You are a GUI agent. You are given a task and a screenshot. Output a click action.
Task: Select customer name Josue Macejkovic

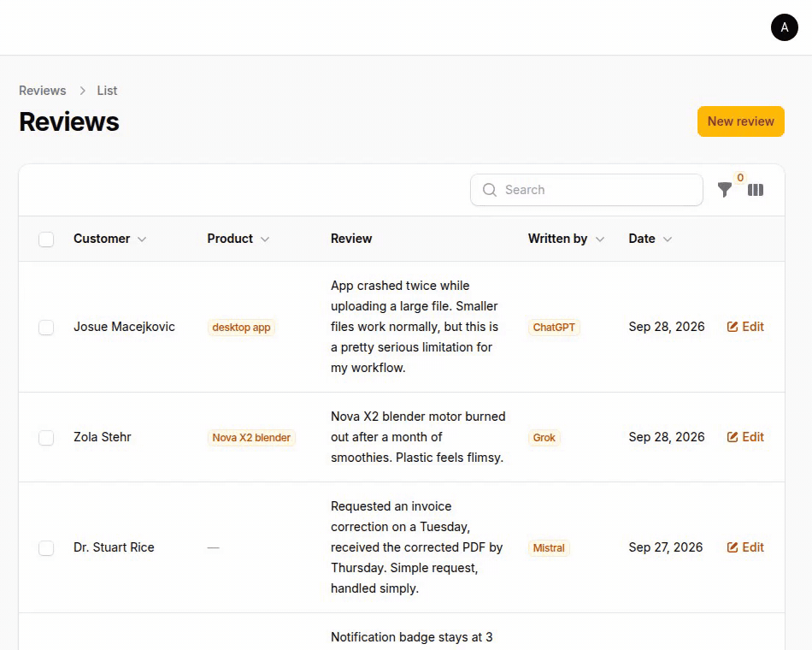tap(124, 327)
